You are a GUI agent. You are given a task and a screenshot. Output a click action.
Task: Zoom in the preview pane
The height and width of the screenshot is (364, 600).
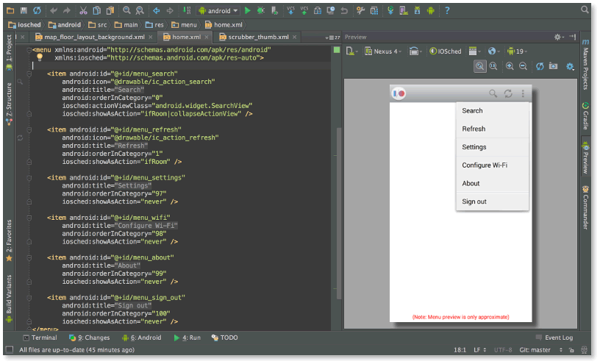click(x=510, y=66)
